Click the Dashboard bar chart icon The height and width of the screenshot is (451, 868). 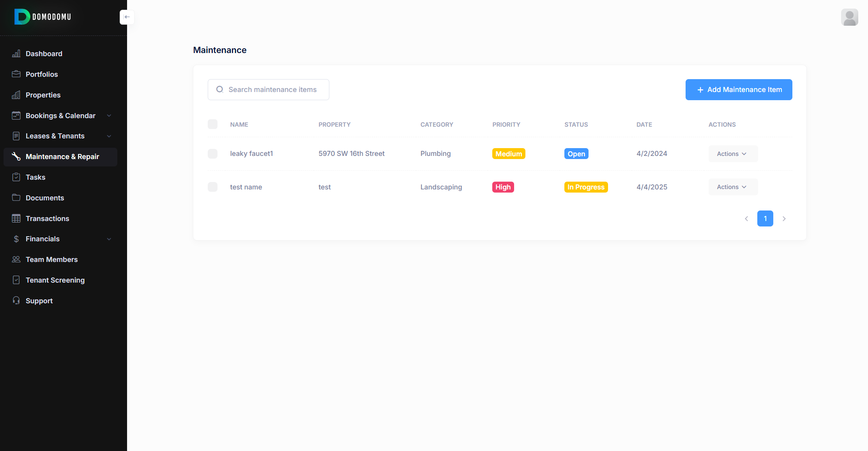[16, 54]
